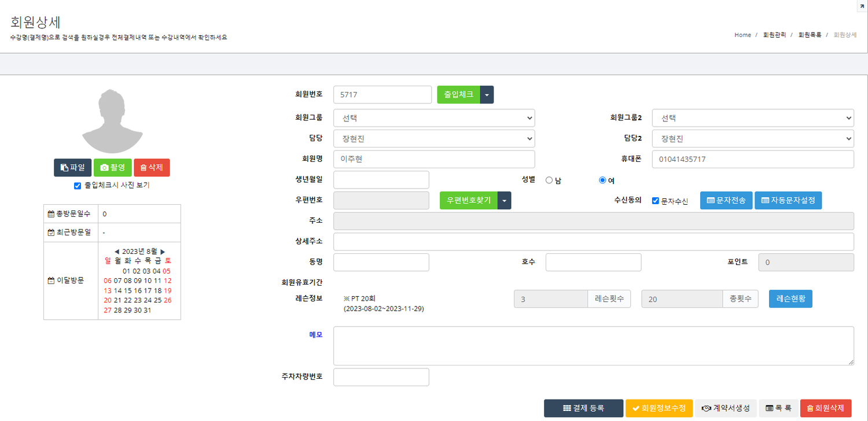Select the 남 gender radio button
Image resolution: width=868 pixels, height=421 pixels.
coord(549,180)
